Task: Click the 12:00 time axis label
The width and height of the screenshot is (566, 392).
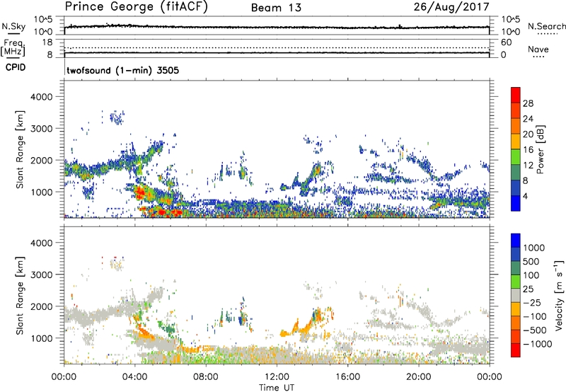Action: click(277, 377)
